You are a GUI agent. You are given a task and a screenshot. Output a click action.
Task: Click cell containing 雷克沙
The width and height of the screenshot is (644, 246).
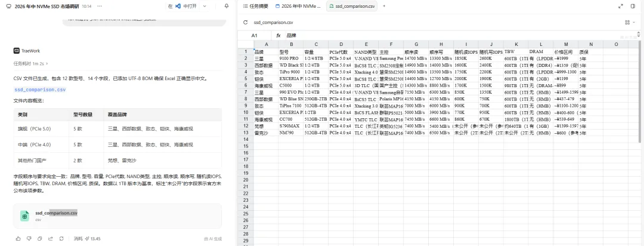[x=266, y=133]
